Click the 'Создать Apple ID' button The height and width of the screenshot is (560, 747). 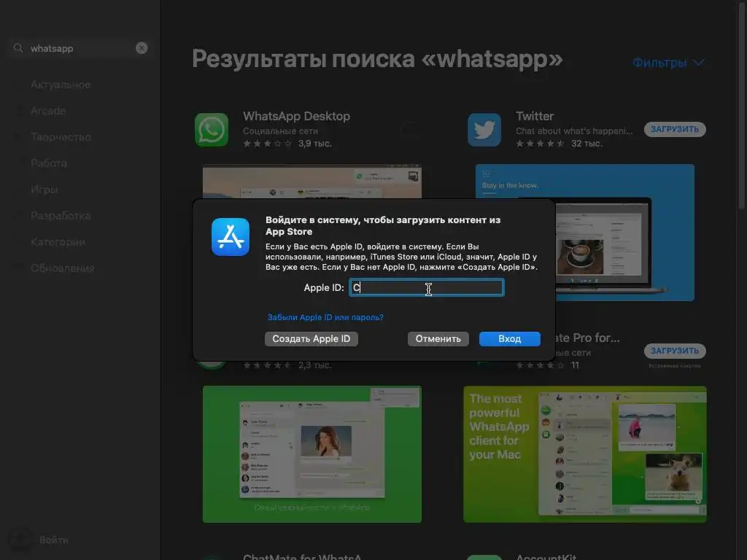coord(311,338)
